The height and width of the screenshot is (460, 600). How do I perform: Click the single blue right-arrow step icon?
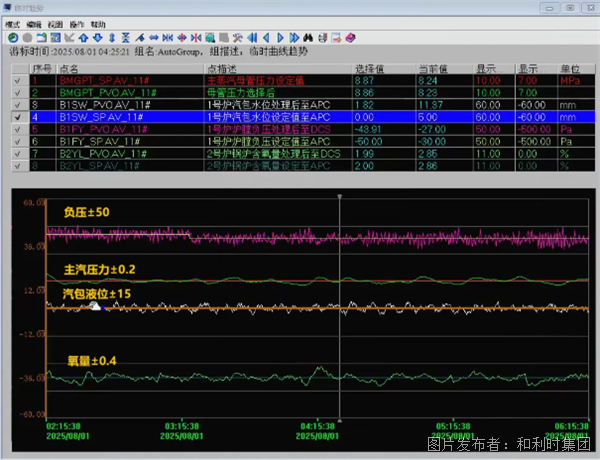(279, 38)
